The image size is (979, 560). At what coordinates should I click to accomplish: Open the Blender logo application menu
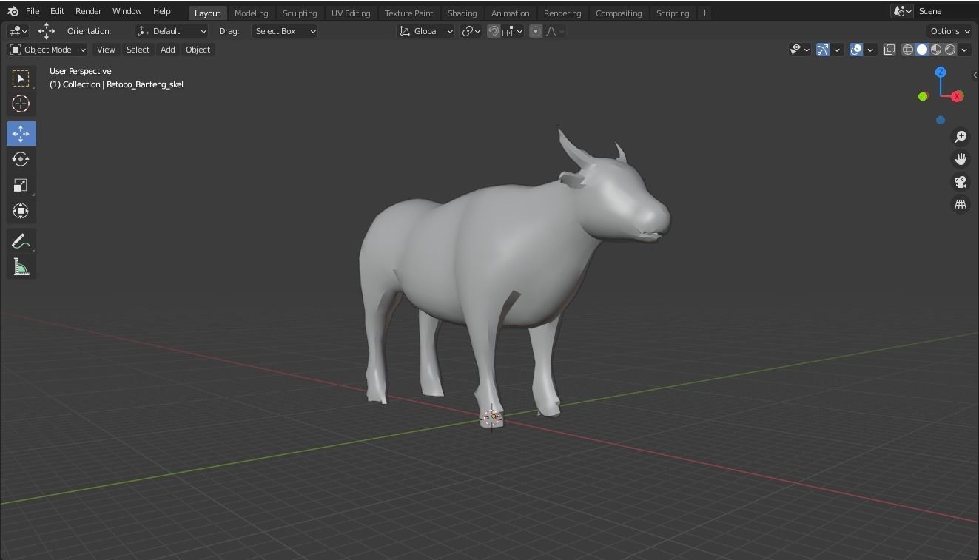(x=13, y=11)
